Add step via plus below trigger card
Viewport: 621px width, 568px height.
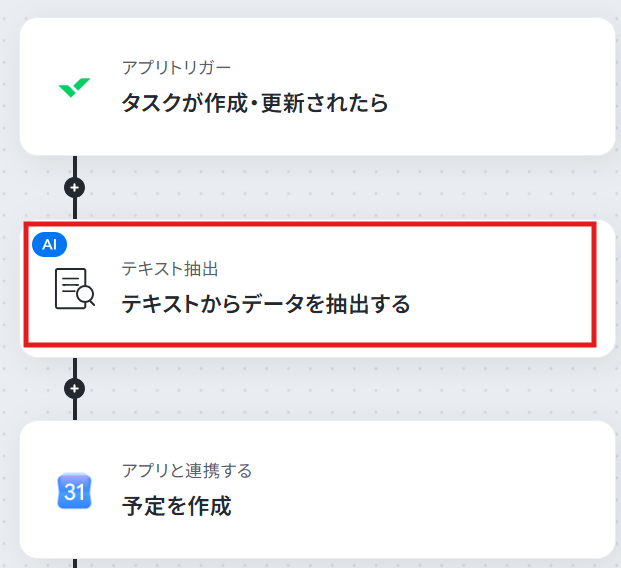[74, 187]
